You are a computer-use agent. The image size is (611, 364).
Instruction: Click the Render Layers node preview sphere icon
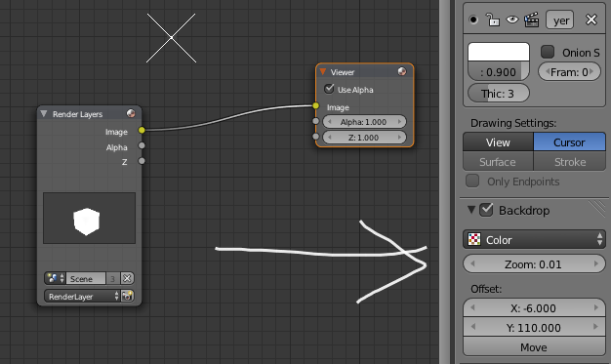click(131, 113)
